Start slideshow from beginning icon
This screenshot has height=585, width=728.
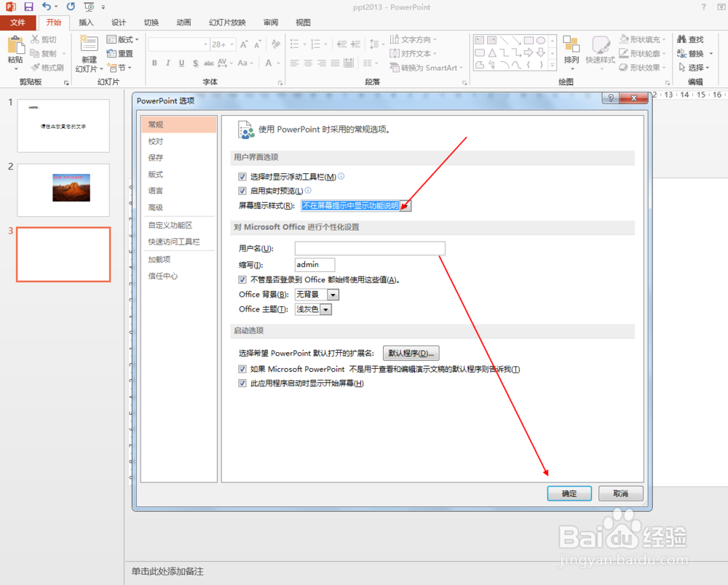click(x=89, y=7)
